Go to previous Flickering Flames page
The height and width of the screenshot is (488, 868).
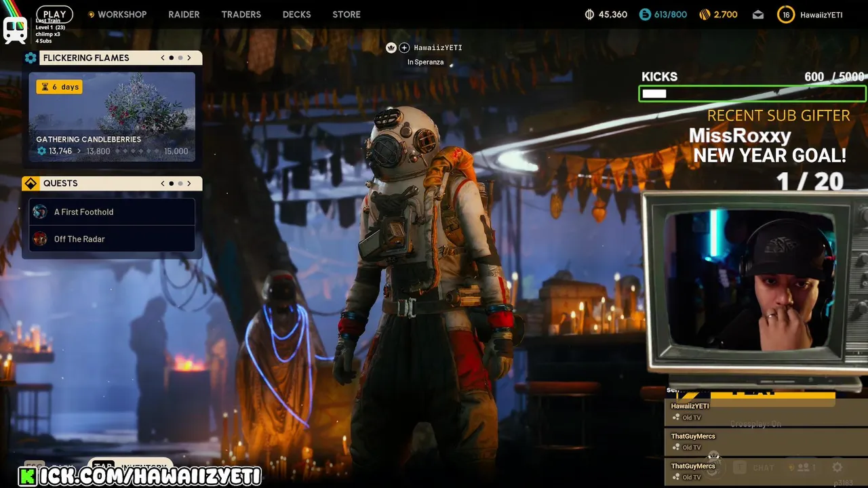coord(163,58)
